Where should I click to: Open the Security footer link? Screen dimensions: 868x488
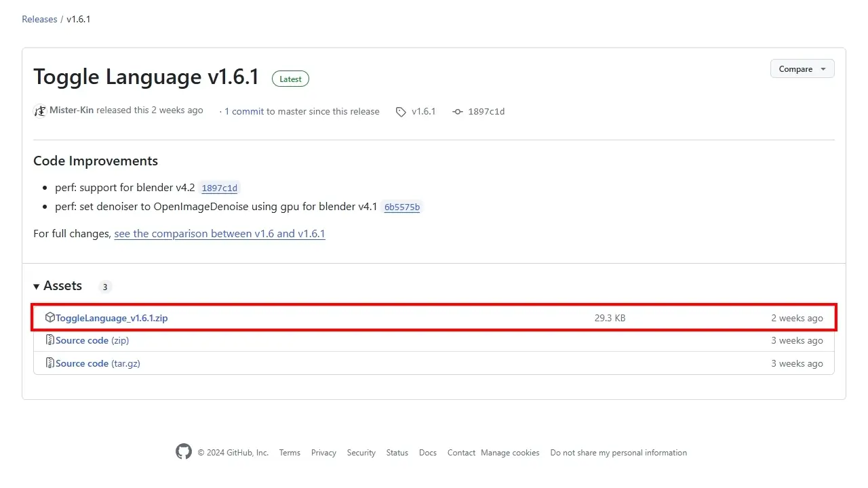pos(361,453)
